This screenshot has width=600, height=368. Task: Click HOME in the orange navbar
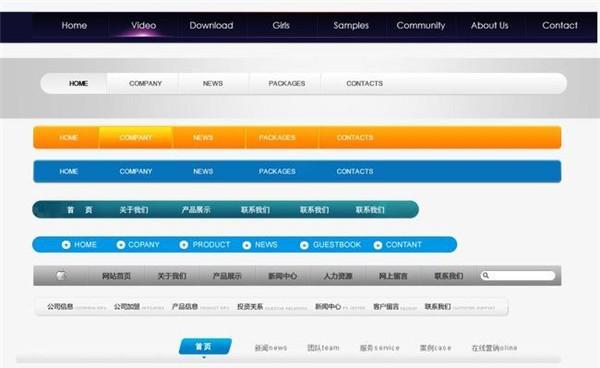tap(69, 138)
